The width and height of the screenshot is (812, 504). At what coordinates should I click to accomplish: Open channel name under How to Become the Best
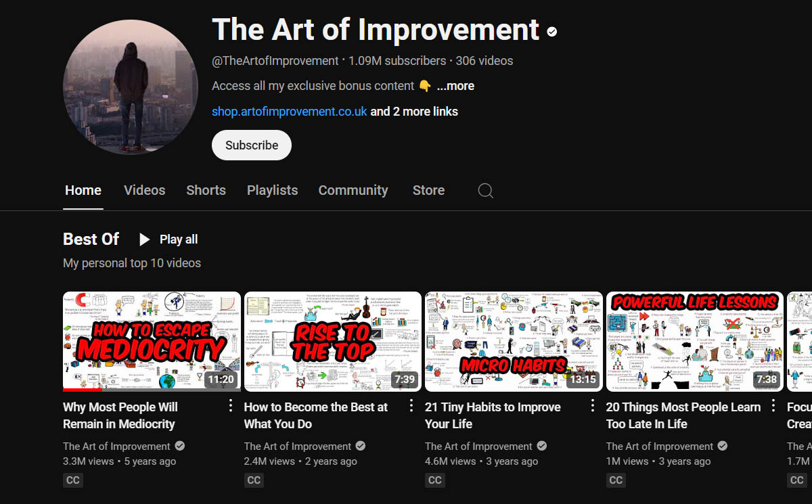[x=298, y=446]
